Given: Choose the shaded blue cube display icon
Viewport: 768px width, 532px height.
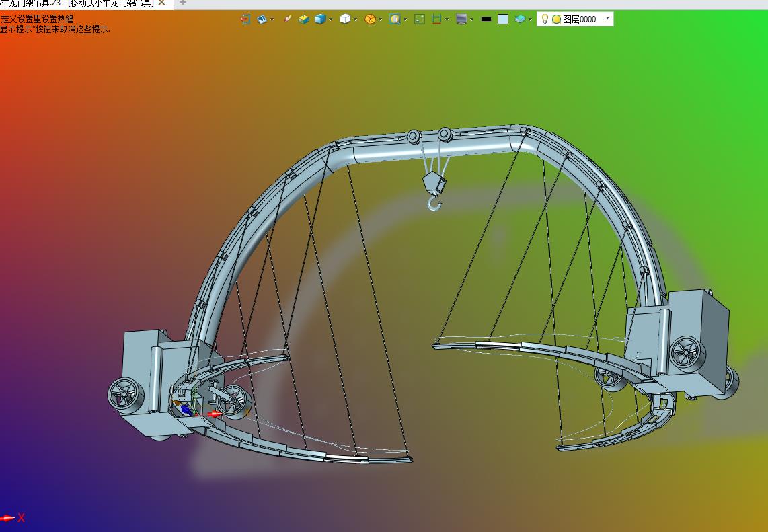Looking at the screenshot, I should (320, 19).
